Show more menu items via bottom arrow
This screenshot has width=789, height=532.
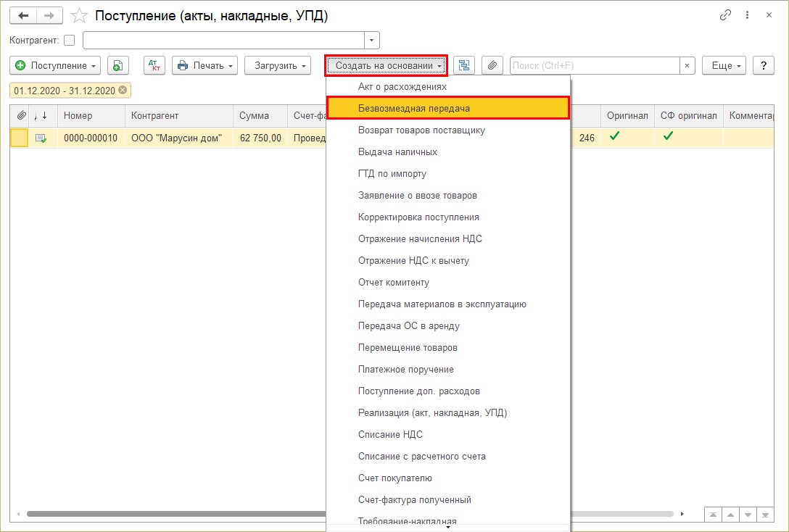pos(448,528)
